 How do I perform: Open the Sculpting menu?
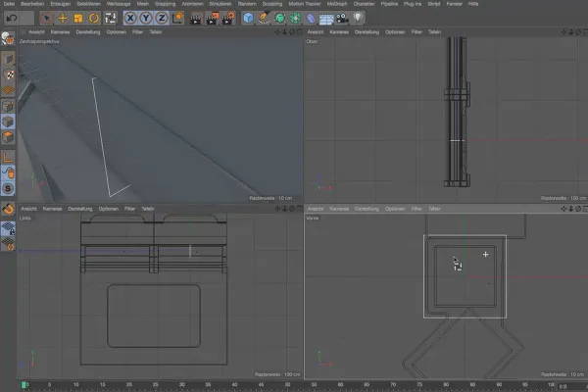click(x=272, y=4)
